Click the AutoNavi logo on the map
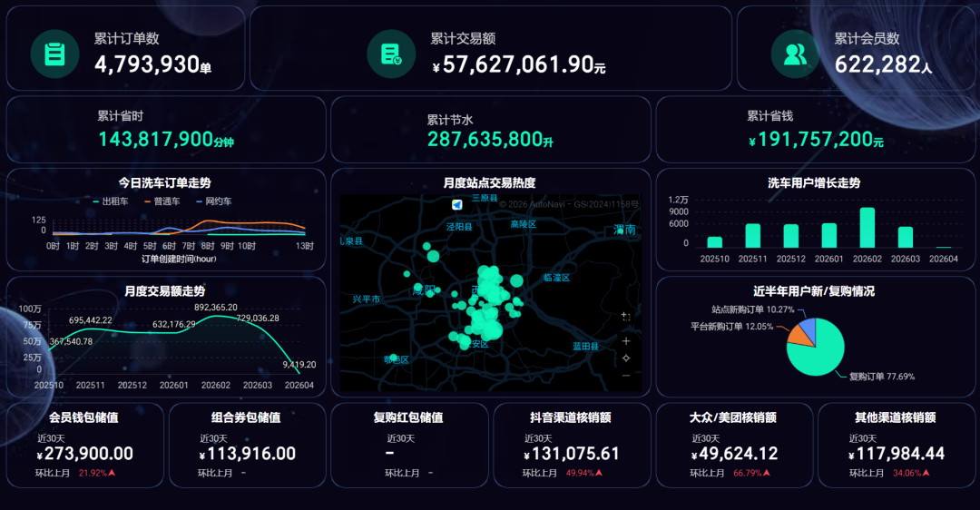The image size is (980, 510). pyautogui.click(x=456, y=204)
